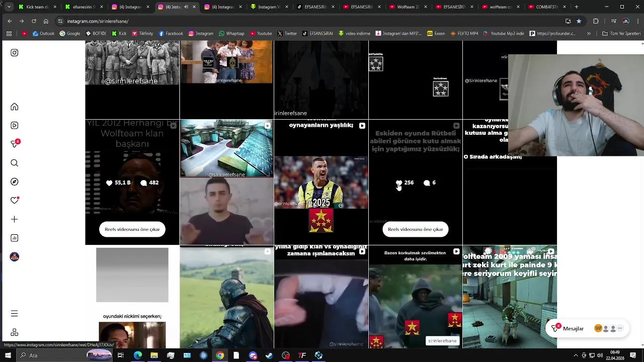Viewport: 644px width, 362px height.
Task: Open the browser extensions puzzle icon
Action: pyautogui.click(x=596, y=21)
